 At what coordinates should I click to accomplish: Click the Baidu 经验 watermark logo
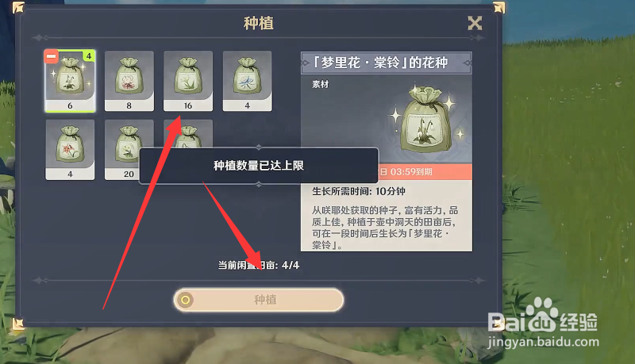coord(543,322)
